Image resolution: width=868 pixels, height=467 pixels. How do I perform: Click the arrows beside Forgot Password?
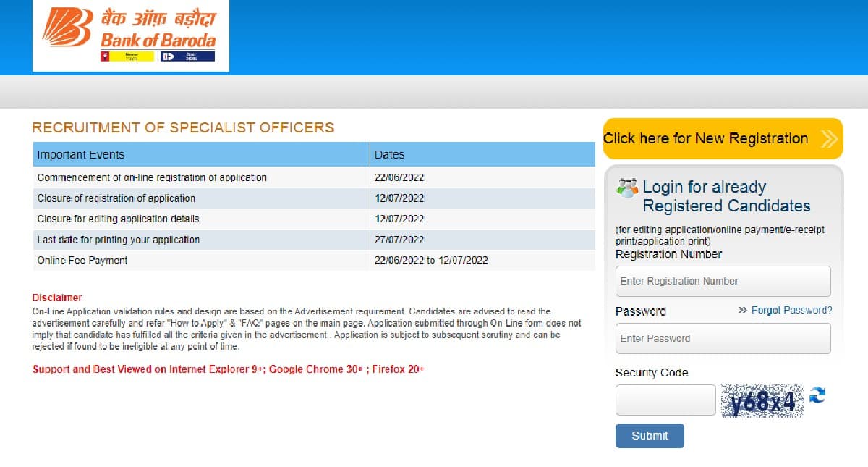[x=741, y=310]
